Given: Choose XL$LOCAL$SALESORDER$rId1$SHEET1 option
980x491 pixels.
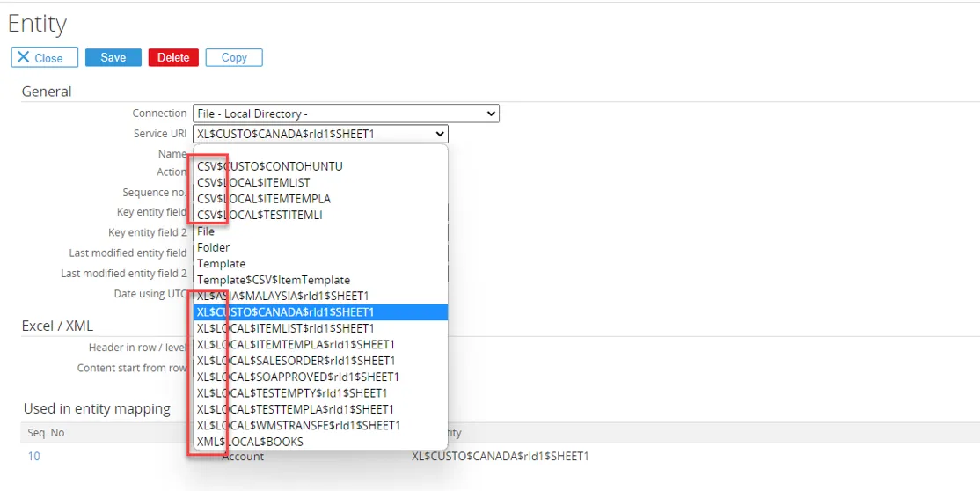Looking at the screenshot, I should click(x=296, y=361).
